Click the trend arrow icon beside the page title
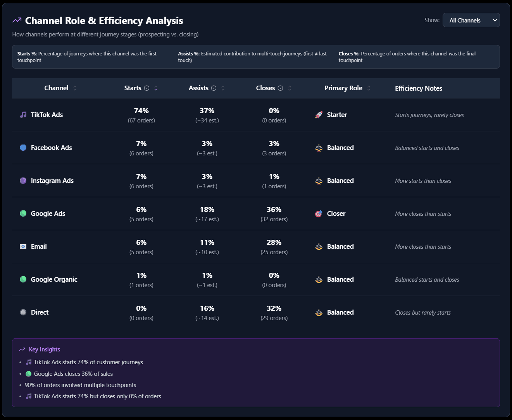 [x=16, y=20]
